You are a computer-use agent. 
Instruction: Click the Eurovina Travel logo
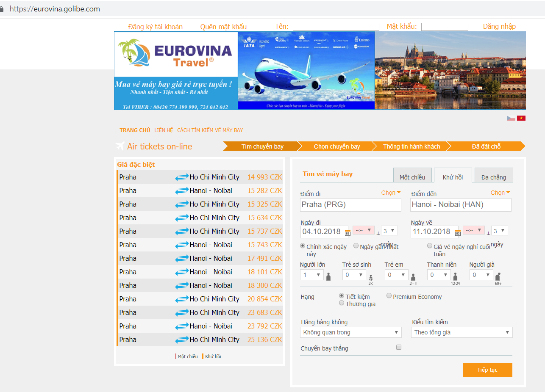click(x=176, y=54)
